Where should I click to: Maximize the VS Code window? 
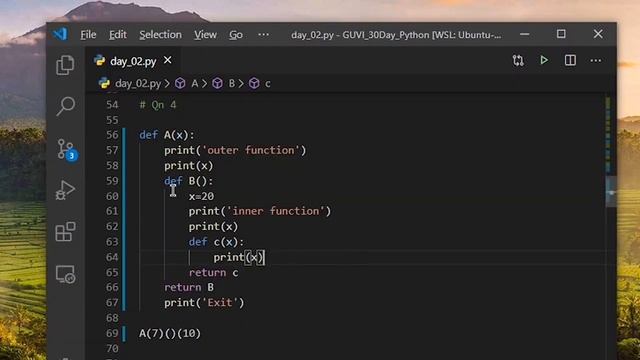tap(561, 34)
